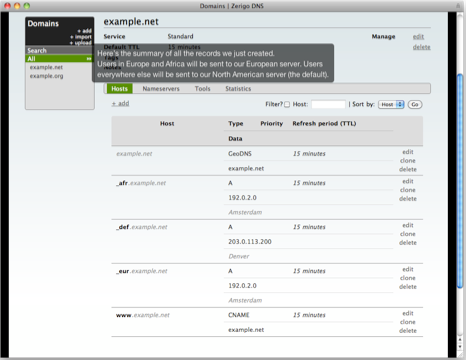The height and width of the screenshot is (360, 466).
Task: Click the Search bar in Domains panel
Action: point(59,51)
